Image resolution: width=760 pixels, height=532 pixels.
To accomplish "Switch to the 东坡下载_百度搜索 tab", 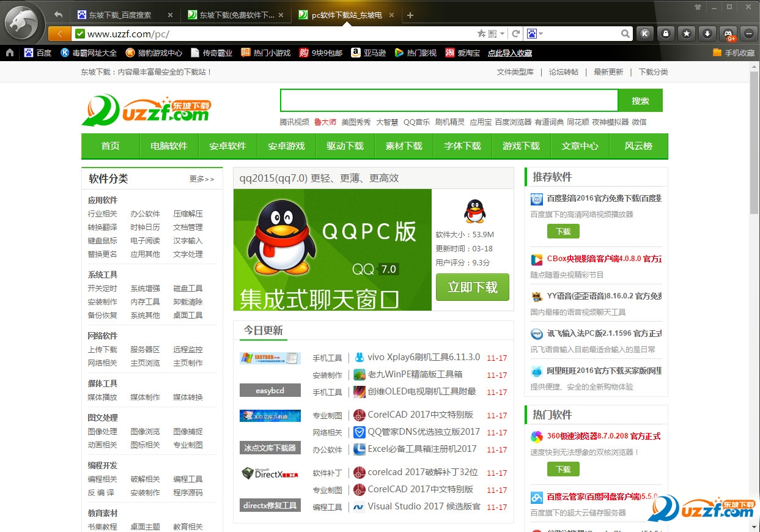I will pyautogui.click(x=120, y=15).
